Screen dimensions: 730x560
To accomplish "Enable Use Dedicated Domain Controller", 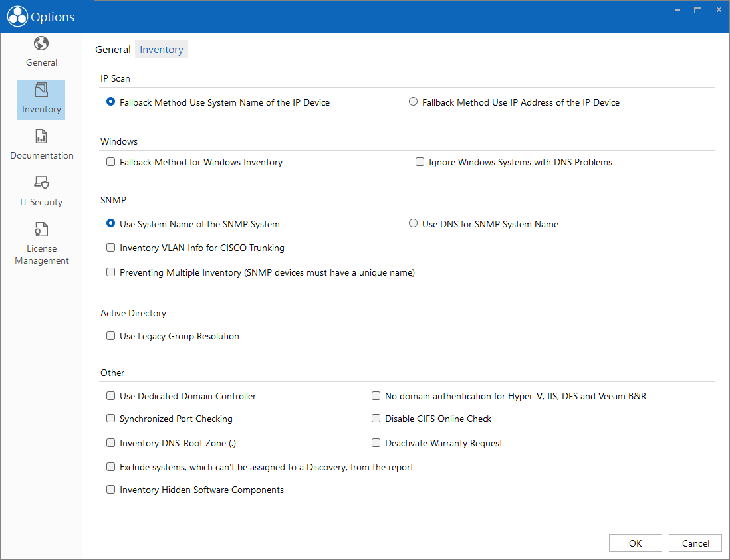I will pos(110,396).
